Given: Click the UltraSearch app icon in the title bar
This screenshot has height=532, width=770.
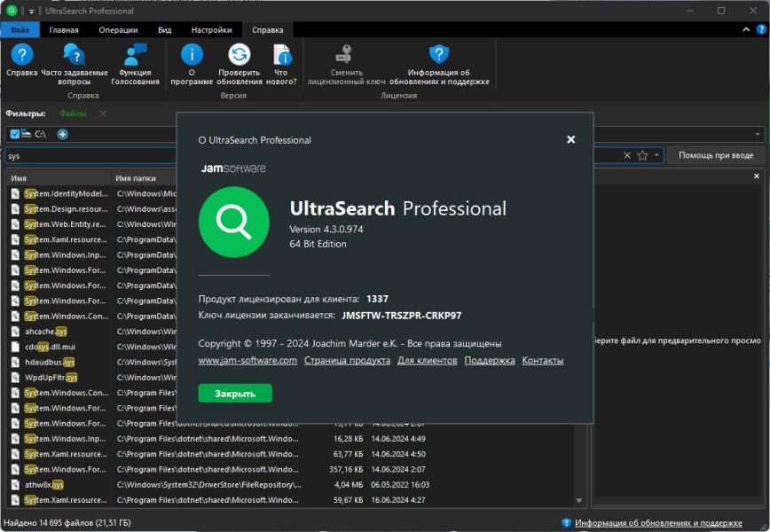Looking at the screenshot, I should 11,11.
